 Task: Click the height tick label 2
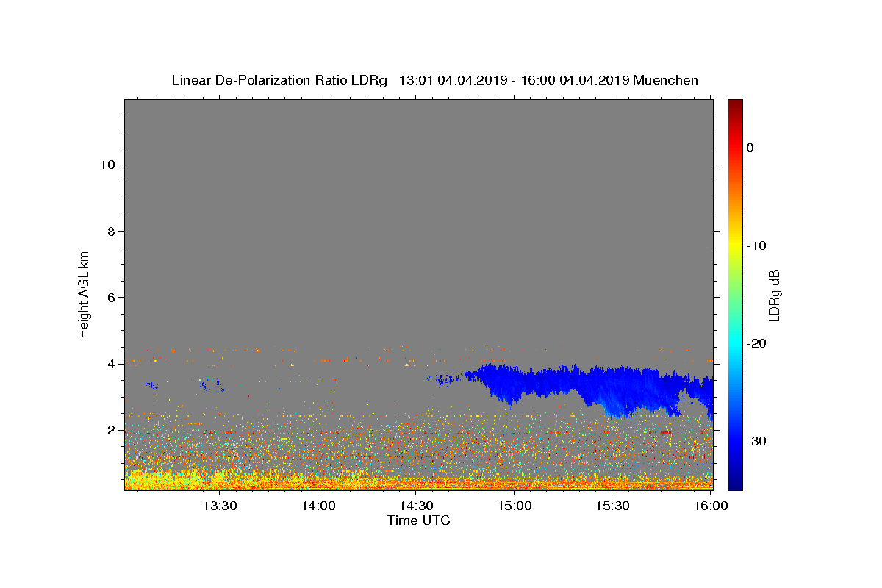110,430
